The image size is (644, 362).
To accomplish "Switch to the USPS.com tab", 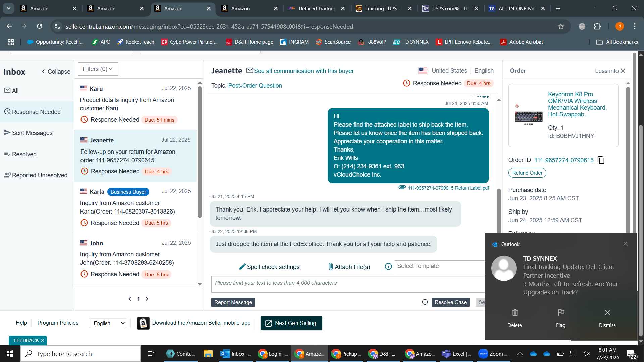I will pyautogui.click(x=450, y=8).
